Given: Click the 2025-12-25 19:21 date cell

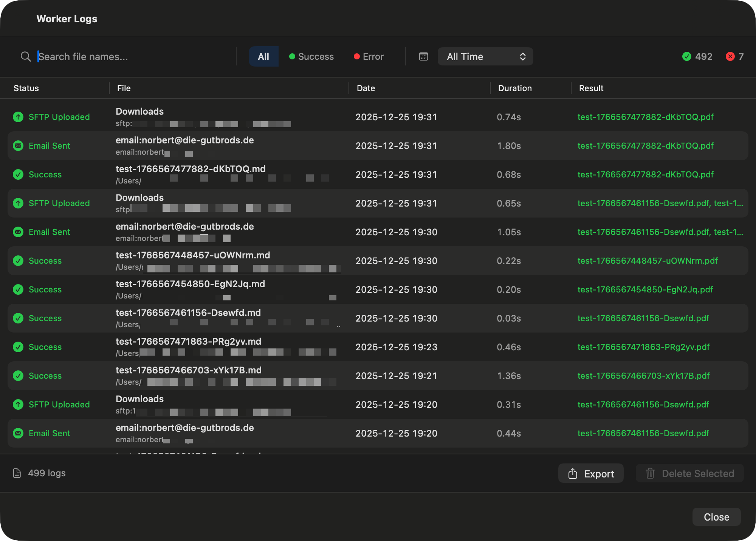Looking at the screenshot, I should coord(396,376).
